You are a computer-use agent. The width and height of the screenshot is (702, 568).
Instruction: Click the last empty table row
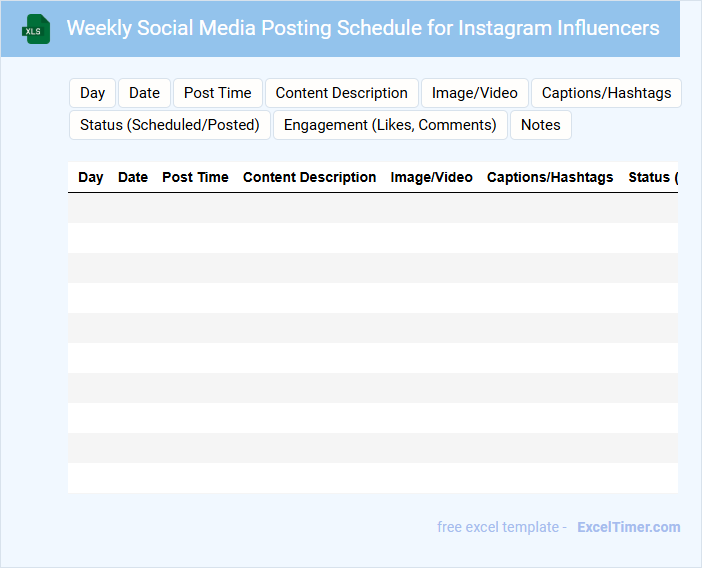[x=372, y=478]
